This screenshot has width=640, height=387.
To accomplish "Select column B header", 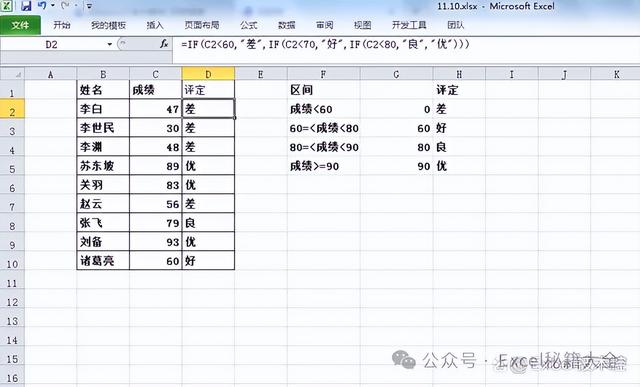I will (103, 74).
